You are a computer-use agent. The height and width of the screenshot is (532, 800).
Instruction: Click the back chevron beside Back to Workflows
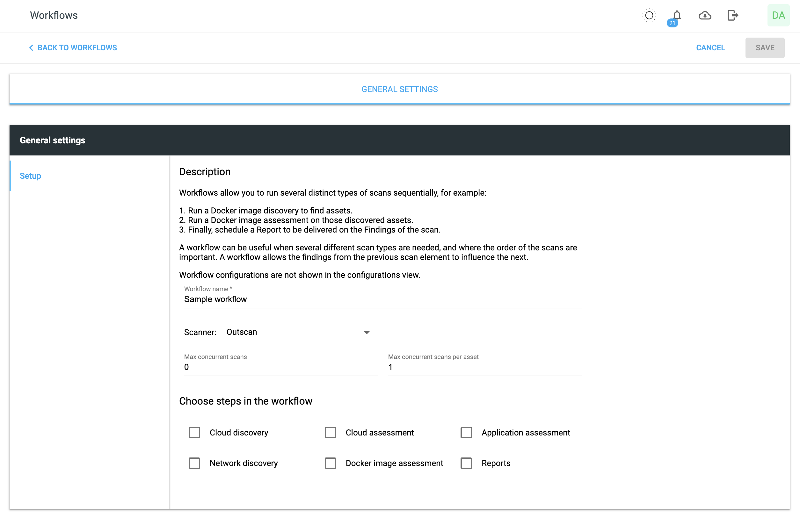tap(31, 47)
